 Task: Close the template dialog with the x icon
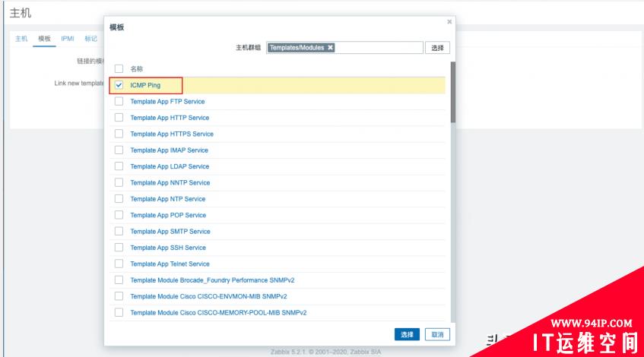click(449, 22)
